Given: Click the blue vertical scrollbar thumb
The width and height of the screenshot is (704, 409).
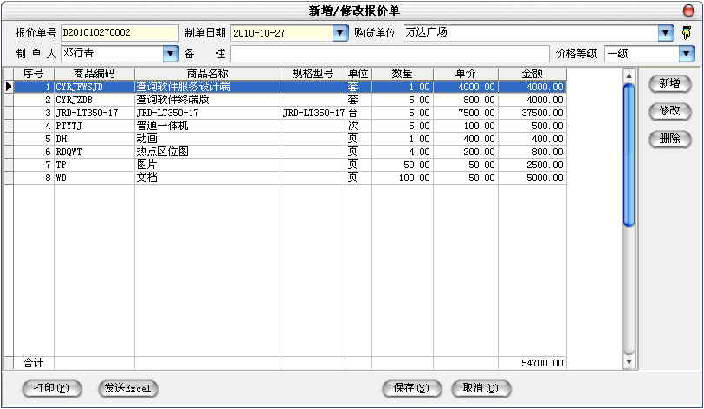Looking at the screenshot, I should pos(629,155).
